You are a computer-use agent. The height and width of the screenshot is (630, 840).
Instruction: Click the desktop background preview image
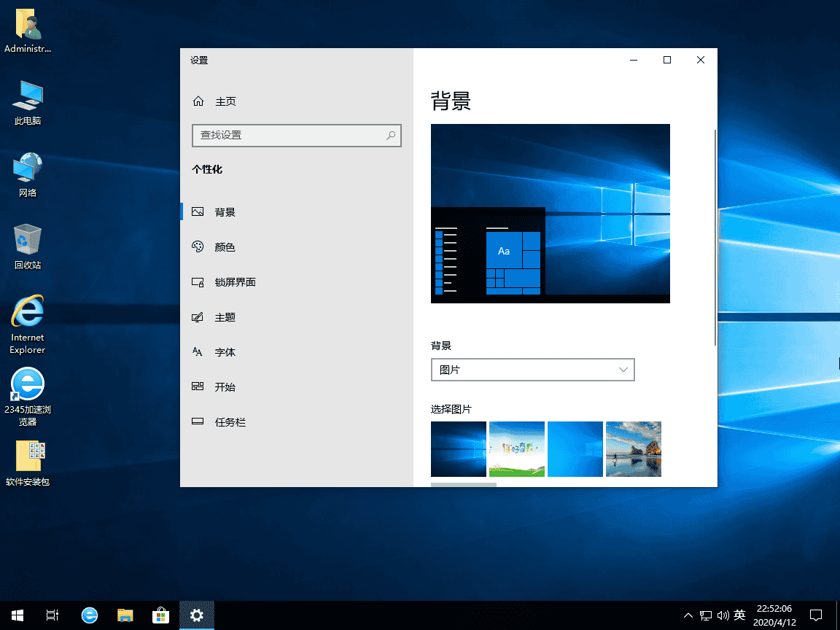tap(551, 213)
